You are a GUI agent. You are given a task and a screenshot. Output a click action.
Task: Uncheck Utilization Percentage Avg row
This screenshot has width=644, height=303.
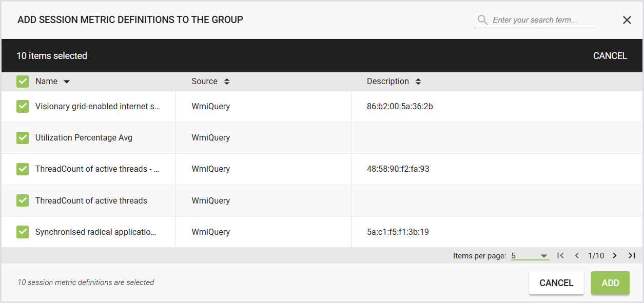23,138
